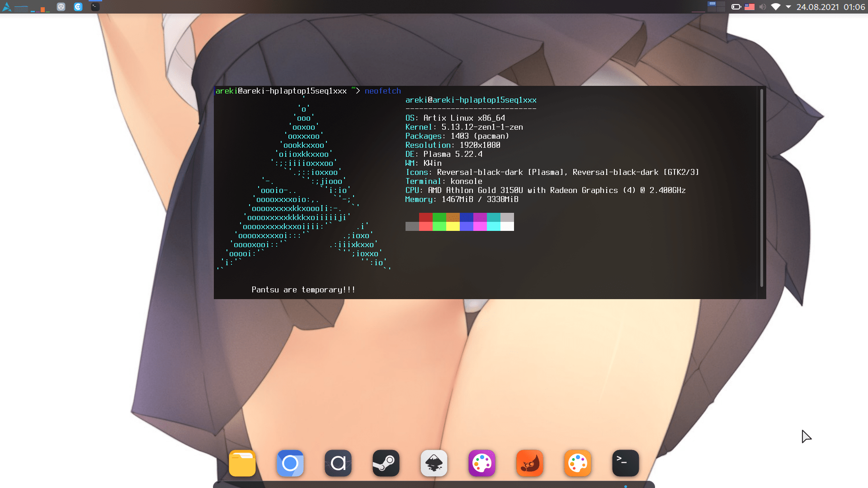
Task: Expand hidden system tray icons arrow
Action: click(x=788, y=7)
